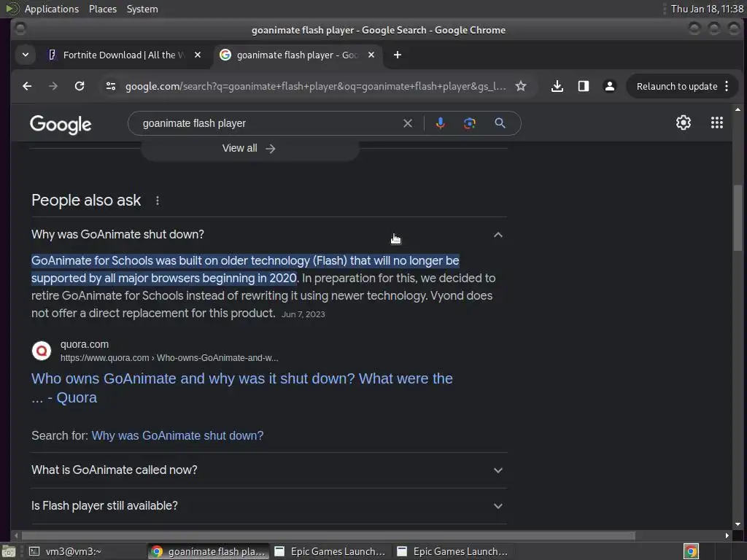The height and width of the screenshot is (560, 747).
Task: Open the tab search dropdown arrow
Action: [x=26, y=55]
